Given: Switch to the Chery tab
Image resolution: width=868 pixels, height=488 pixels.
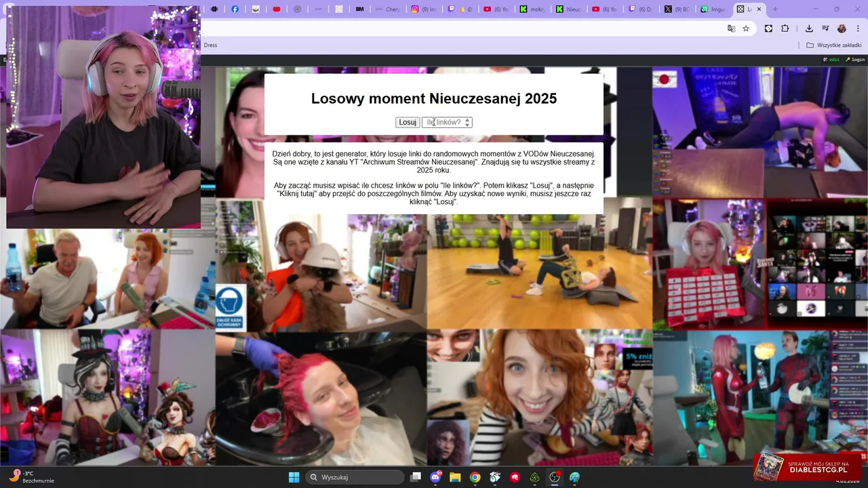Looking at the screenshot, I should (x=389, y=9).
